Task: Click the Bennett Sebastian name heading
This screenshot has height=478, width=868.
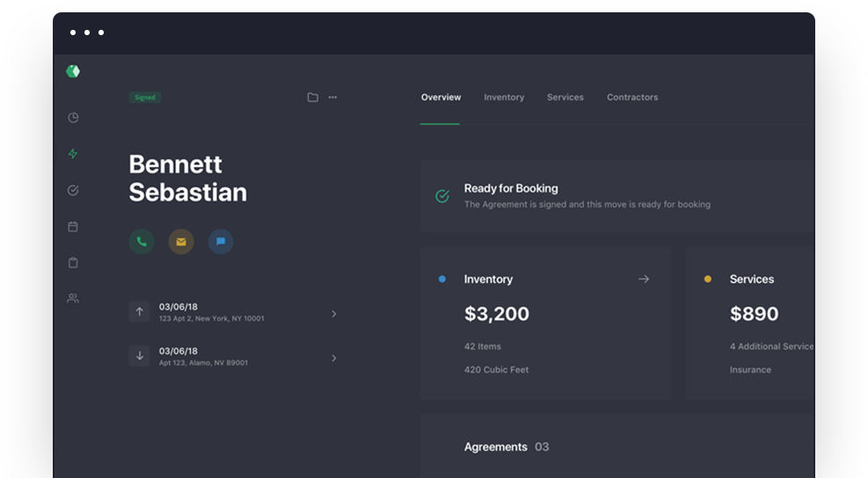Action: pos(187,178)
